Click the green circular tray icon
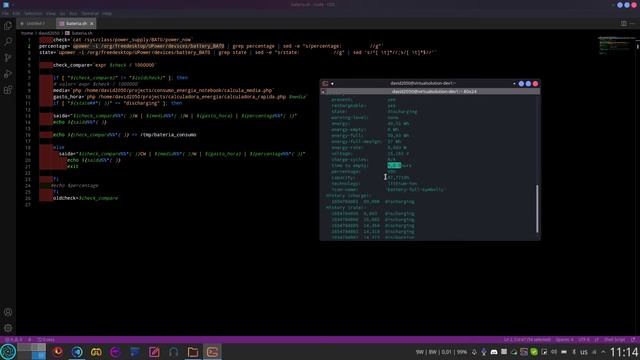This screenshot has height=360, width=640. (534, 352)
